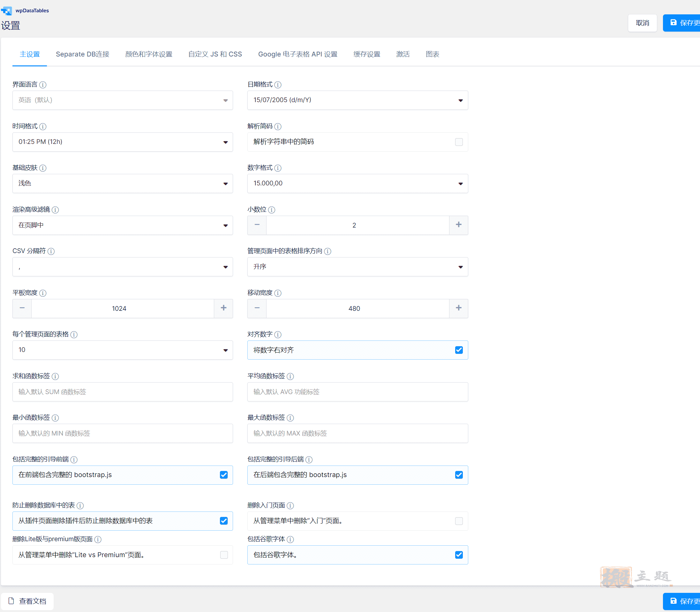
Task: Click the 取消 button
Action: pyautogui.click(x=642, y=23)
